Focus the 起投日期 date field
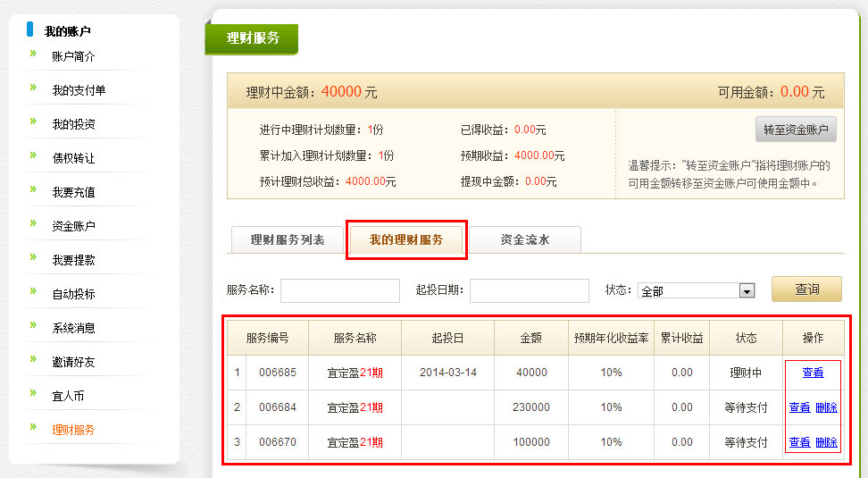Viewport: 868px width, 478px height. tap(529, 290)
